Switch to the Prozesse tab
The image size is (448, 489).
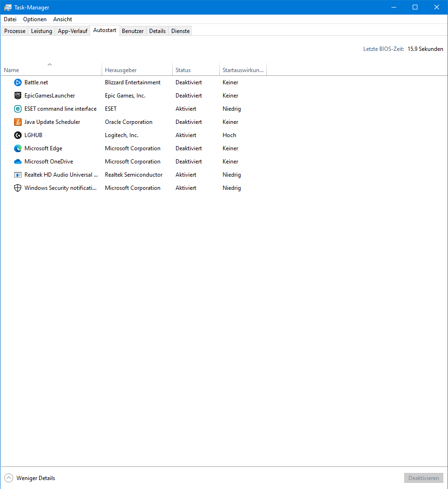[15, 31]
